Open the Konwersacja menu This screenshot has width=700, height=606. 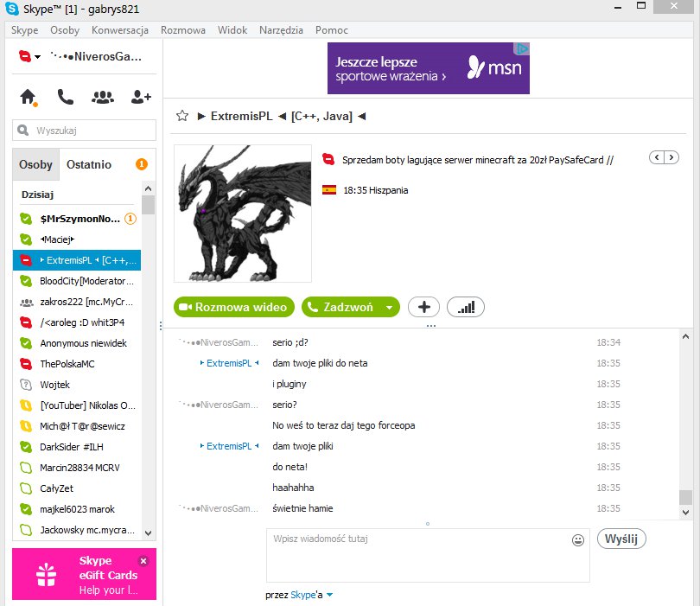(x=120, y=30)
